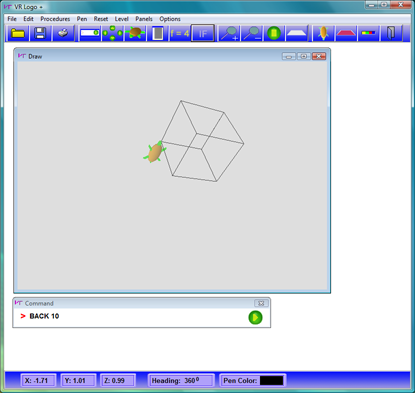Click the black Pen Color swatch
The image size is (415, 393).
point(272,380)
